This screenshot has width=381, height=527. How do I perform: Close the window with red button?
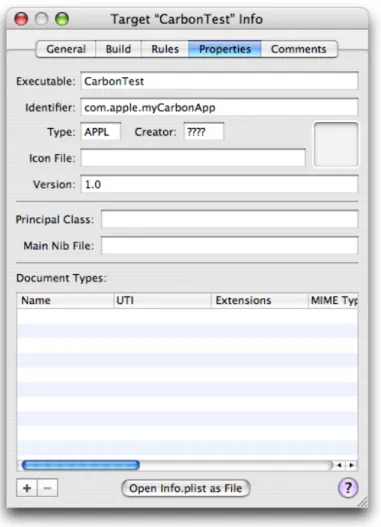click(x=21, y=19)
